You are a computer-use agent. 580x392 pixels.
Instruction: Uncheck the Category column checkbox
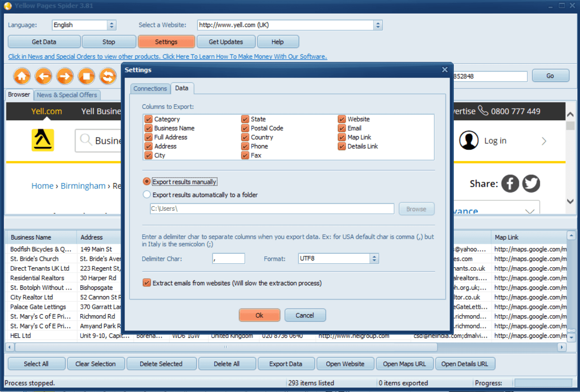click(x=148, y=119)
